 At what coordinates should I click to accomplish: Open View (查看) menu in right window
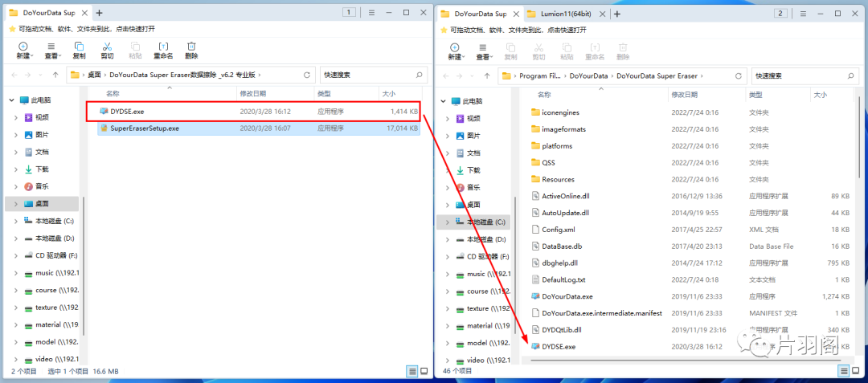[x=483, y=51]
